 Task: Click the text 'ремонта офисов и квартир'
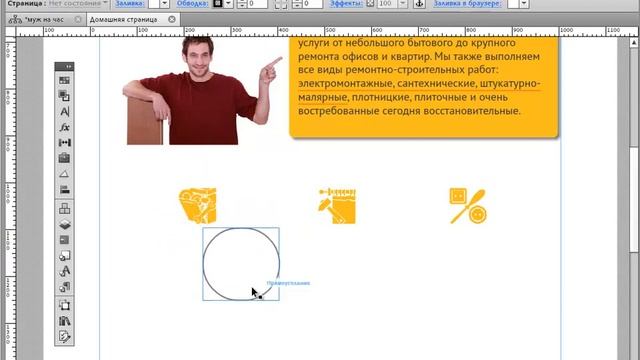point(364,56)
